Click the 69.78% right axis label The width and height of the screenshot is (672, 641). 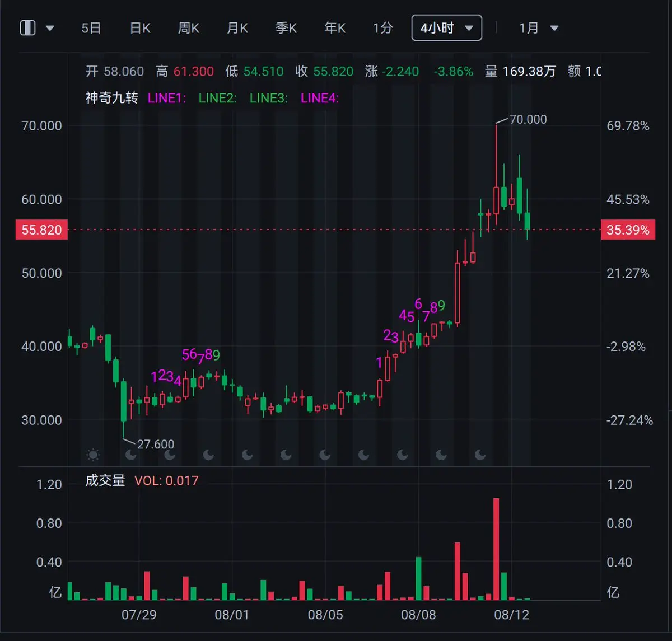(628, 126)
